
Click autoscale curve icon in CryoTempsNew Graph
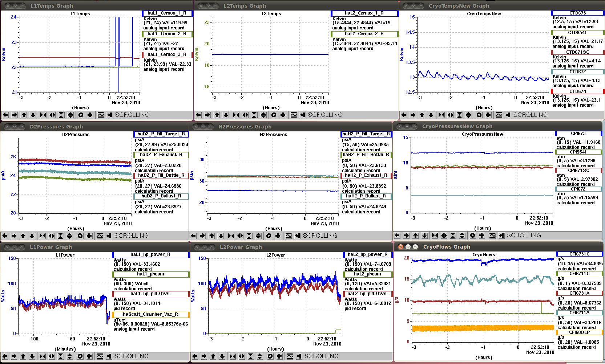tap(499, 115)
